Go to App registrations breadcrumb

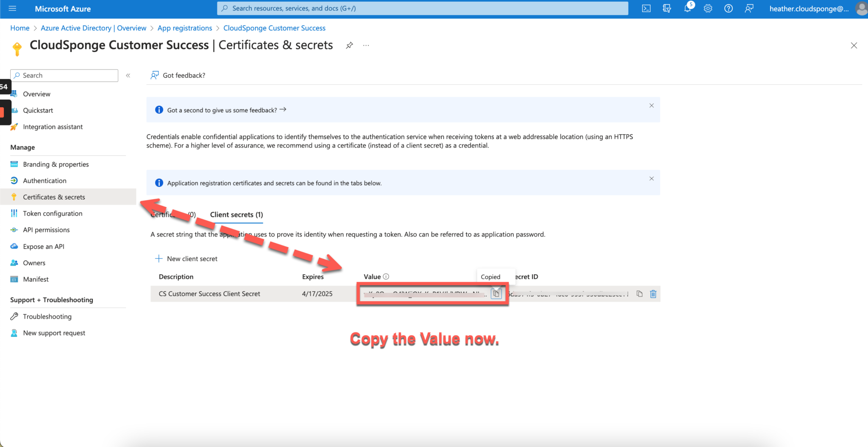pos(184,28)
